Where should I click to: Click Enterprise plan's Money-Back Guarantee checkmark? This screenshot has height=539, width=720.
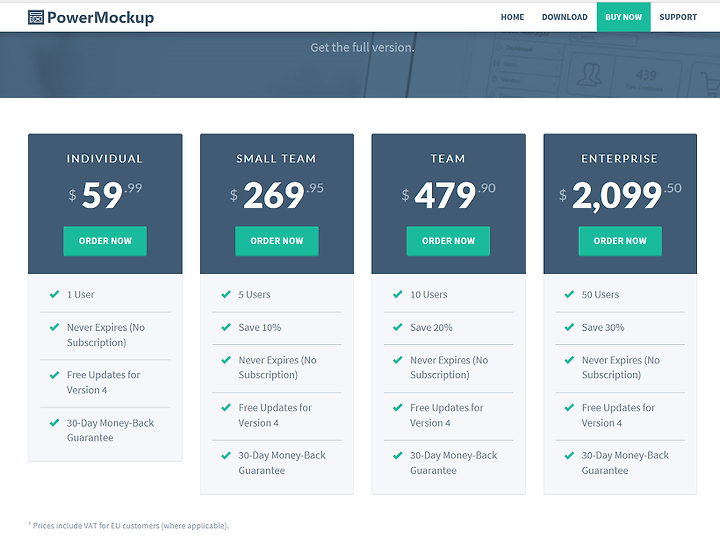pyautogui.click(x=569, y=455)
